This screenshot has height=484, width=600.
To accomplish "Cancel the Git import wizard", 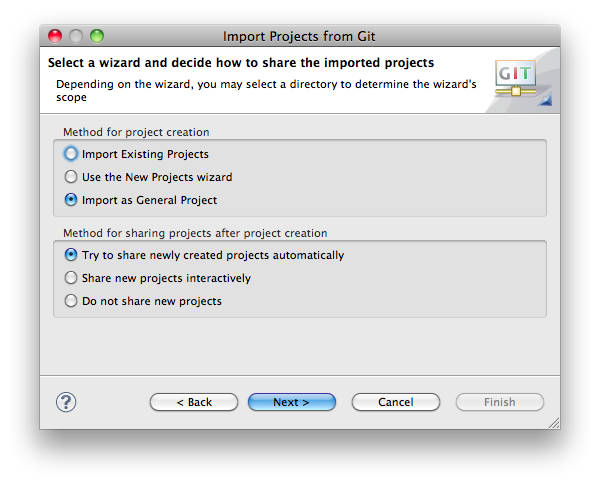I will pyautogui.click(x=396, y=402).
